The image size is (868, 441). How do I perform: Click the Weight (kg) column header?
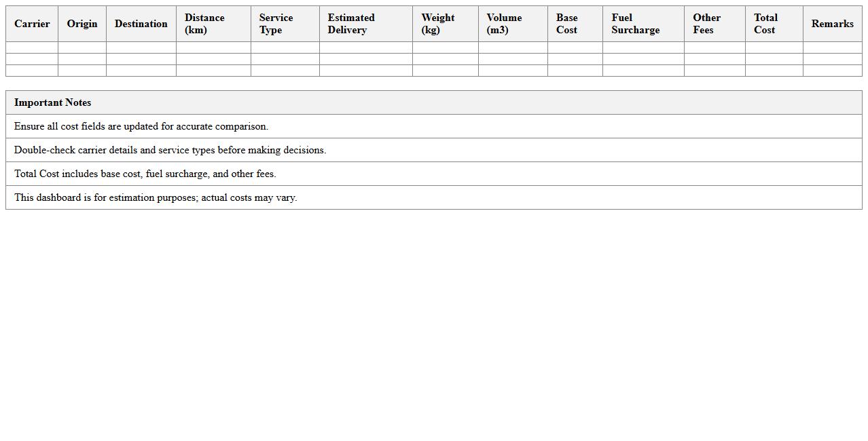point(444,23)
